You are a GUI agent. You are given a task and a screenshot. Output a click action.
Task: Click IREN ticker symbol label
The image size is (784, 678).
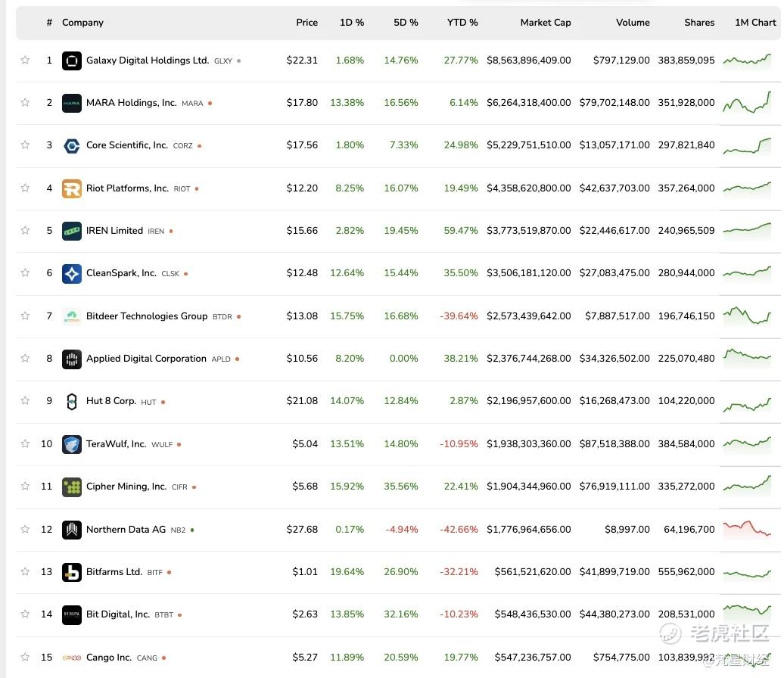(x=155, y=232)
